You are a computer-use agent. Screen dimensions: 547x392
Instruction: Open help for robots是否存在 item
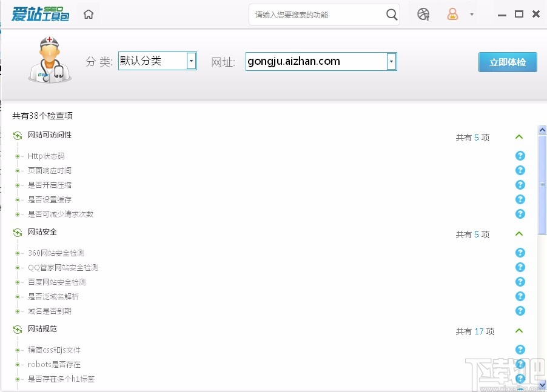point(520,364)
